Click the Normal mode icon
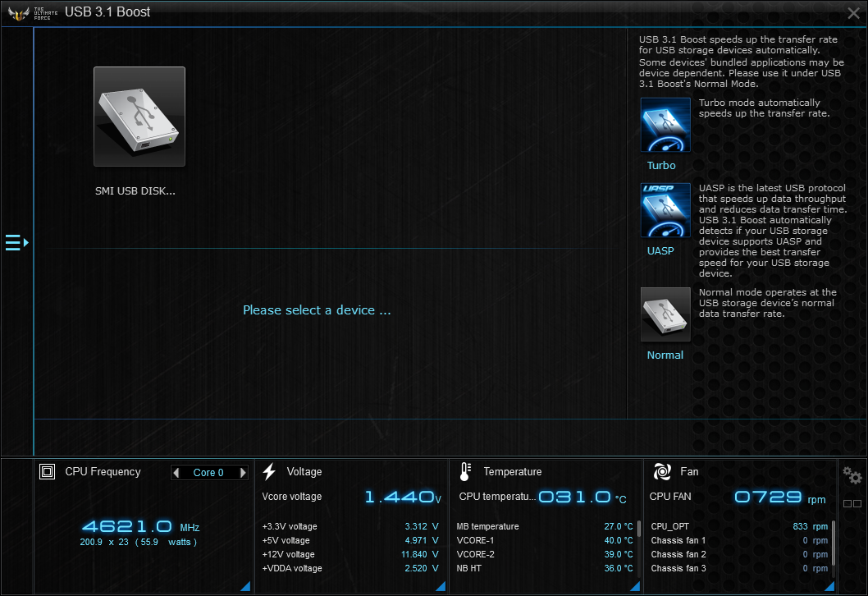Screen dimensions: 868x596 pos(665,314)
